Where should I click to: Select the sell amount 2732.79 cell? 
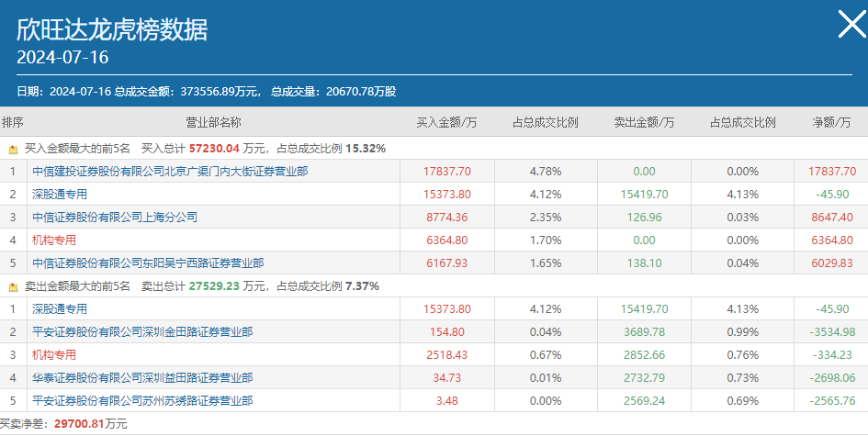(x=645, y=378)
